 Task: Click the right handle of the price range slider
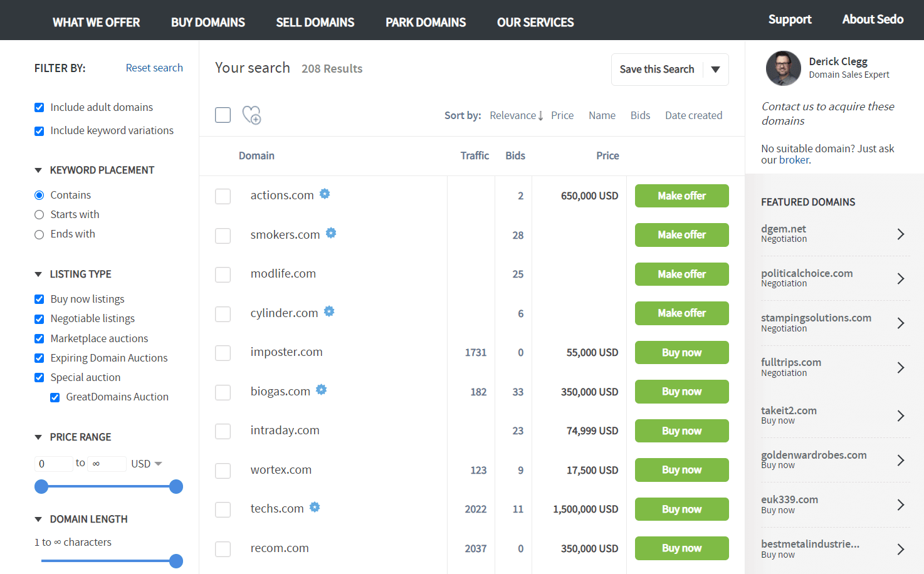176,486
